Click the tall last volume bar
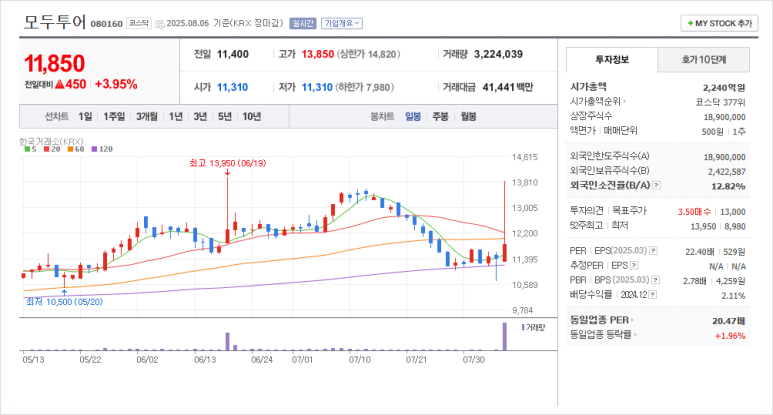The image size is (773, 415). pos(504,337)
